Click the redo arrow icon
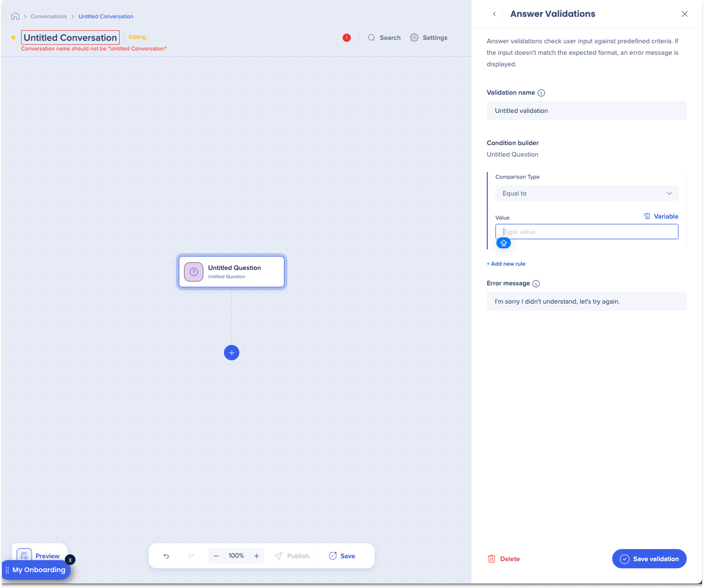Viewport: 704px width, 588px height. 191,556
